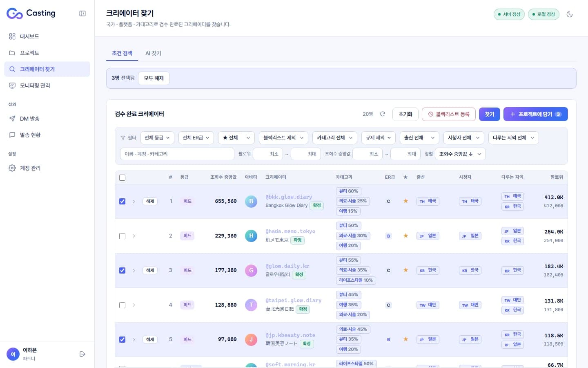Click the 팔로워 최소 input field
Viewport: 588px width, 368px height.
click(268, 154)
